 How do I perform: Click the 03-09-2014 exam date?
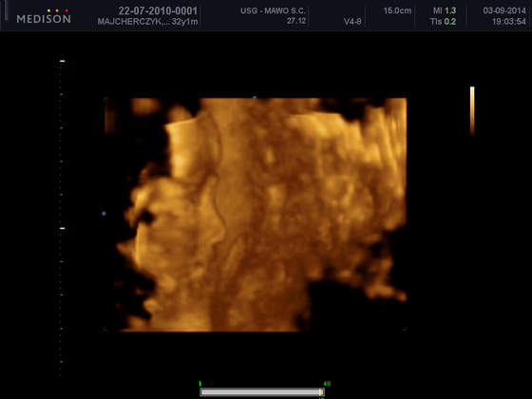pyautogui.click(x=504, y=10)
